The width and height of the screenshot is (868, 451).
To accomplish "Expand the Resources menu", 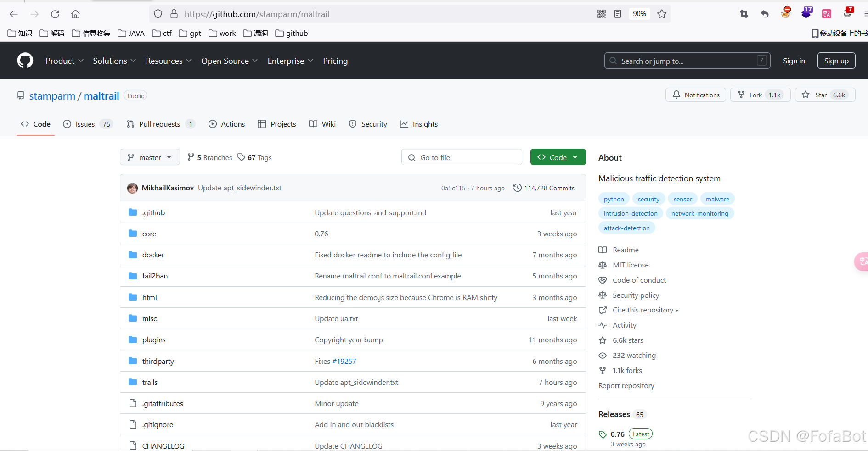I will click(169, 61).
